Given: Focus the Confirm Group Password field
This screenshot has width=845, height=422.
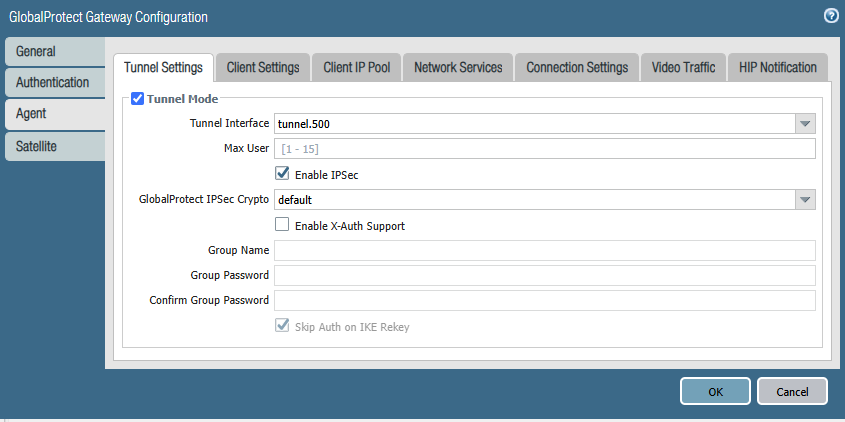Looking at the screenshot, I should pos(545,300).
